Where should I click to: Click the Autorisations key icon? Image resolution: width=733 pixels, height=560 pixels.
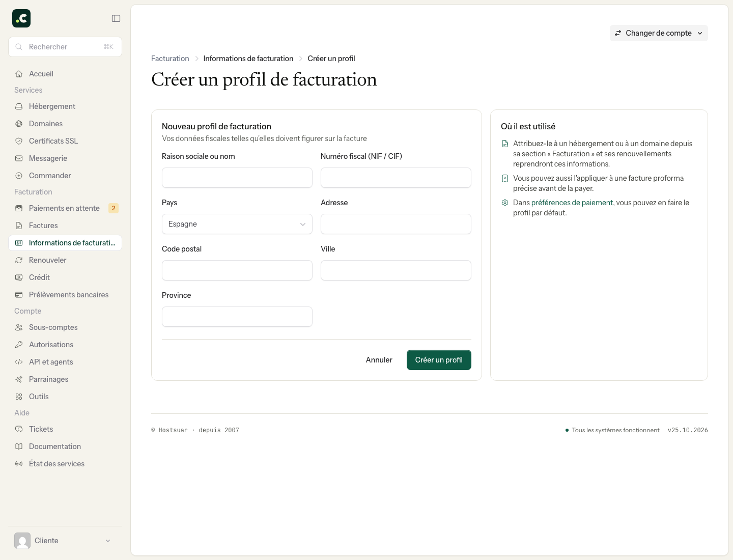pos(19,345)
